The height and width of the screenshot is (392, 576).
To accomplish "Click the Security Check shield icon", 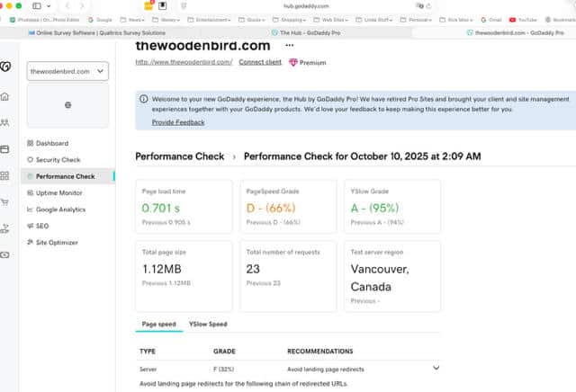I will (30, 160).
